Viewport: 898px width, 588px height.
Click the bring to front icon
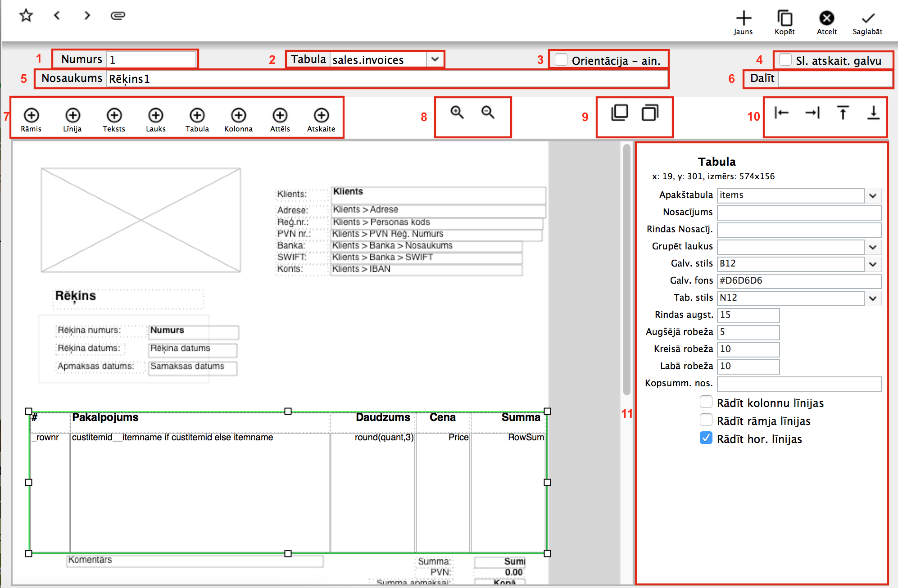(x=620, y=113)
